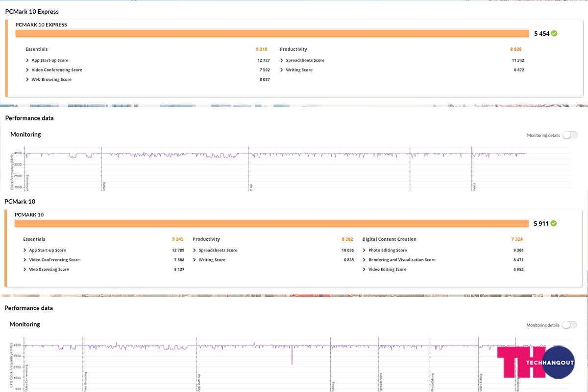Click the Spreadsheets value 11 342
Screen dimensions: 588x392
517,60
